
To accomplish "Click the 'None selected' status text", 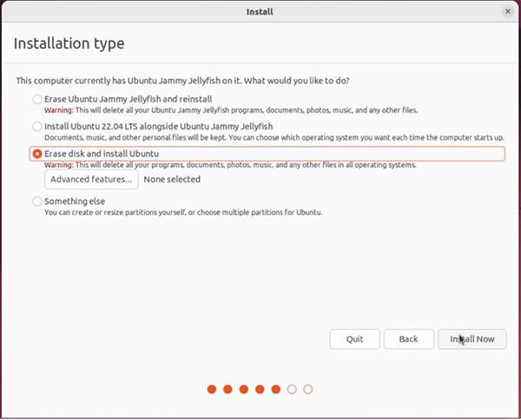I will [172, 180].
